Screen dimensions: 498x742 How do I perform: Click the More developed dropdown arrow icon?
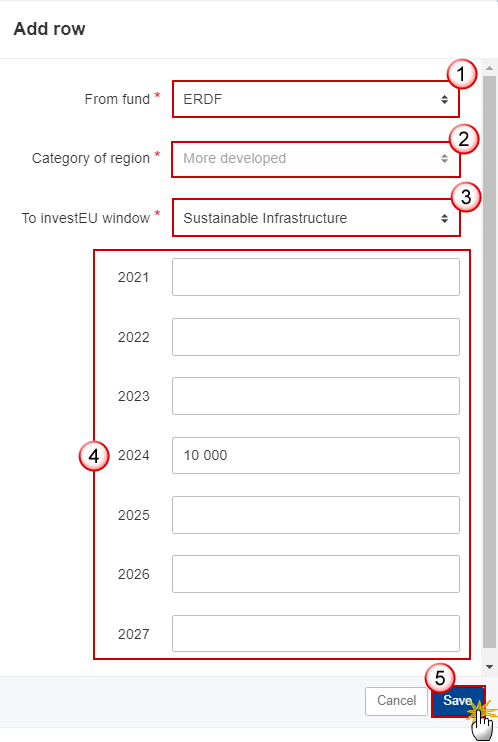[444, 159]
